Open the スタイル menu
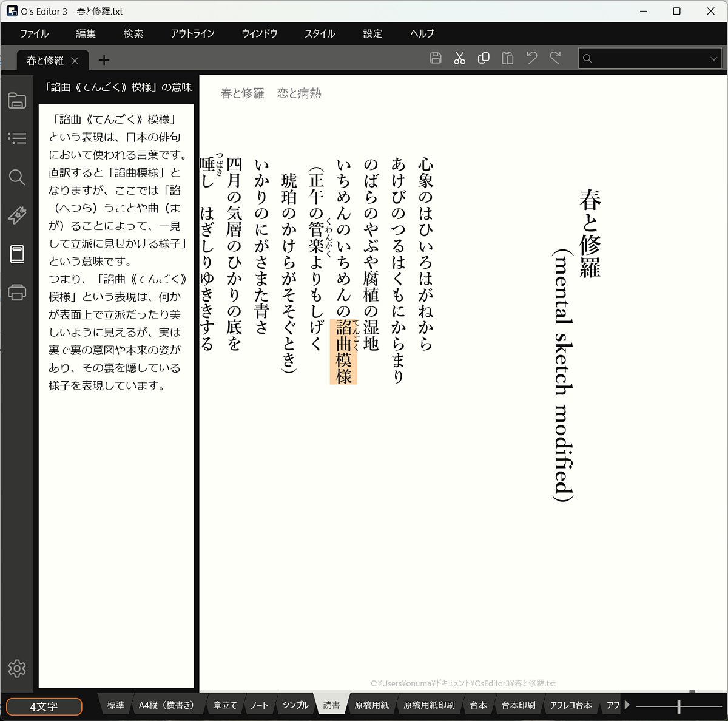This screenshot has width=728, height=721. pyautogui.click(x=320, y=33)
